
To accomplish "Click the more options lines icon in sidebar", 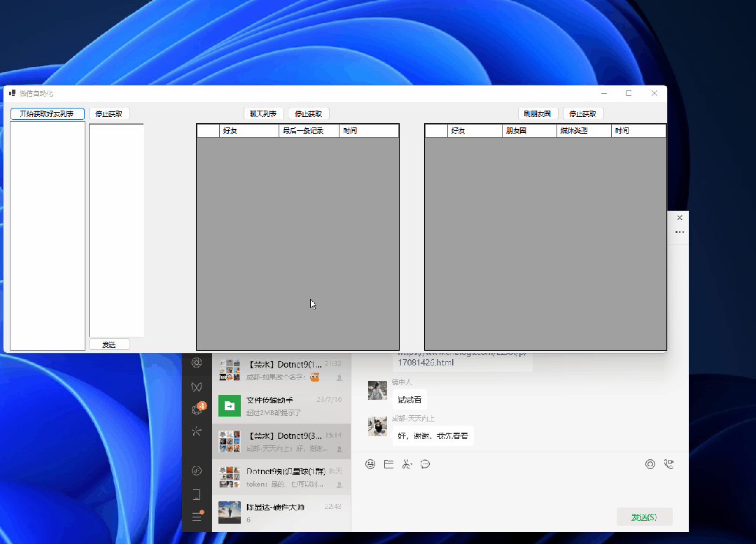I will [x=197, y=517].
